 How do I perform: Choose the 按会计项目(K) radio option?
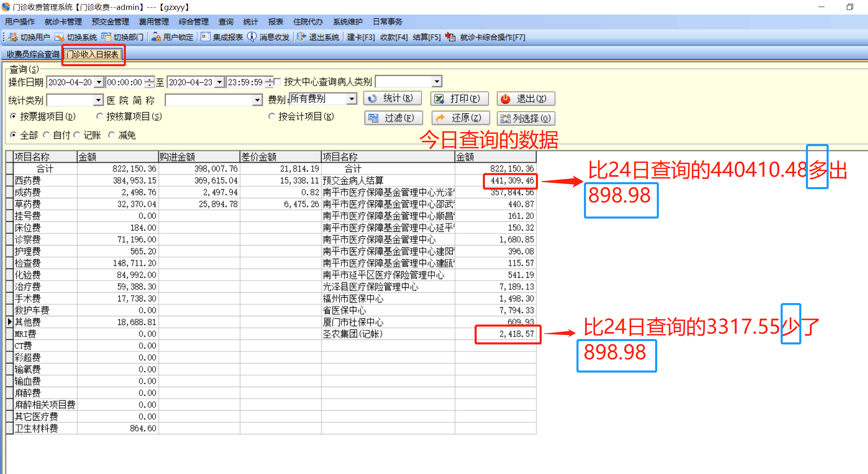tap(272, 117)
